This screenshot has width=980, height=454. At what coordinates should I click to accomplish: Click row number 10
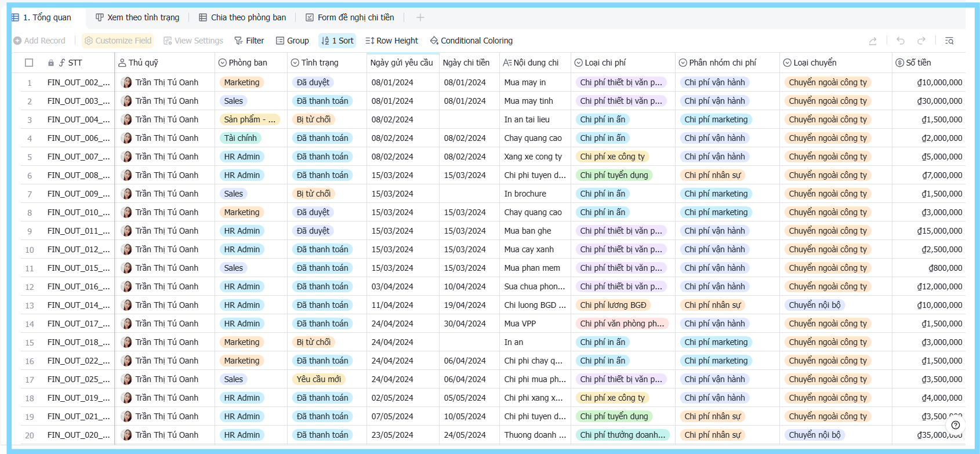point(30,250)
